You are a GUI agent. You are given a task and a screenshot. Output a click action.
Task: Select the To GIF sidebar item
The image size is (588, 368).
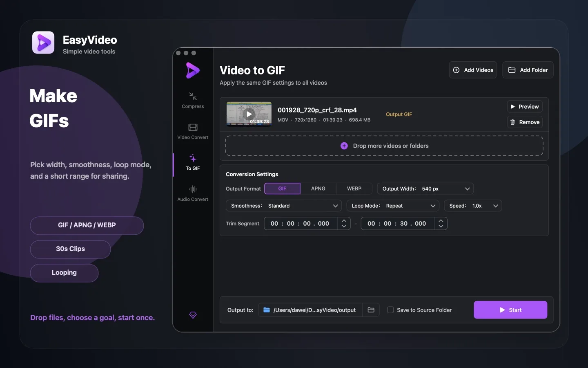(193, 162)
